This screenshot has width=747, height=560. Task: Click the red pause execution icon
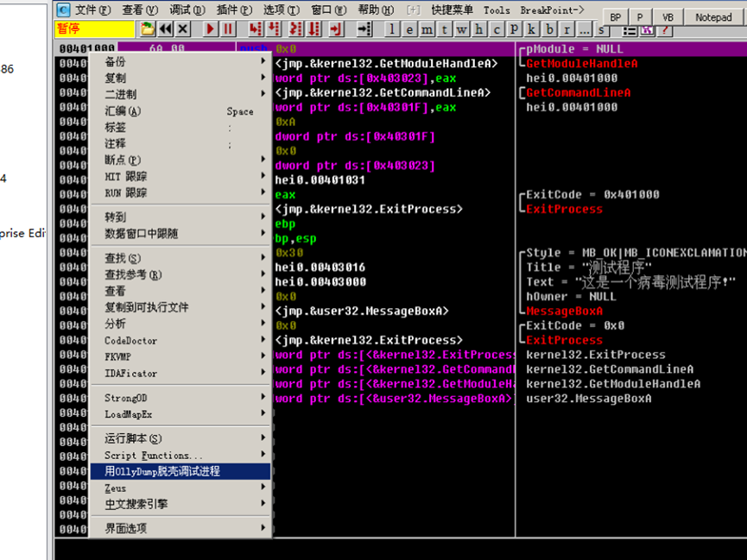tap(228, 29)
